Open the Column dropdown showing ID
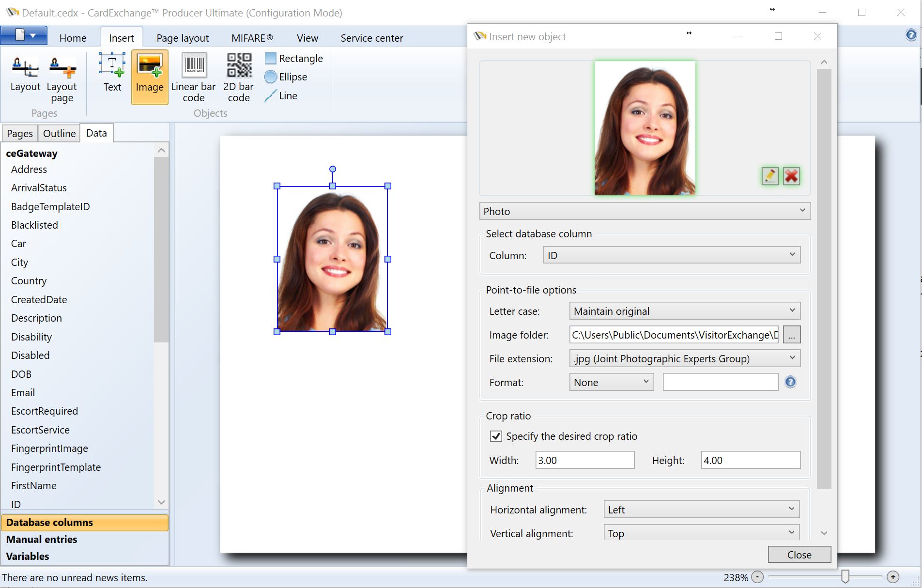Image resolution: width=922 pixels, height=588 pixels. 672,255
